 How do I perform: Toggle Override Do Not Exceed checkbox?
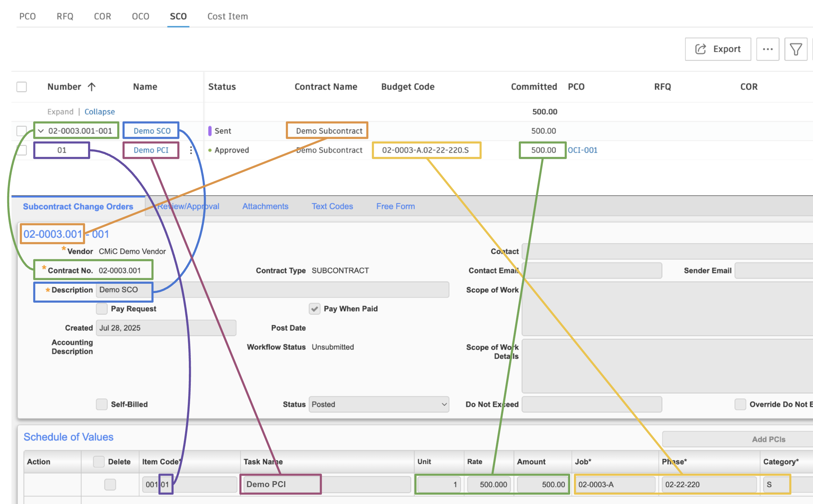coord(740,404)
